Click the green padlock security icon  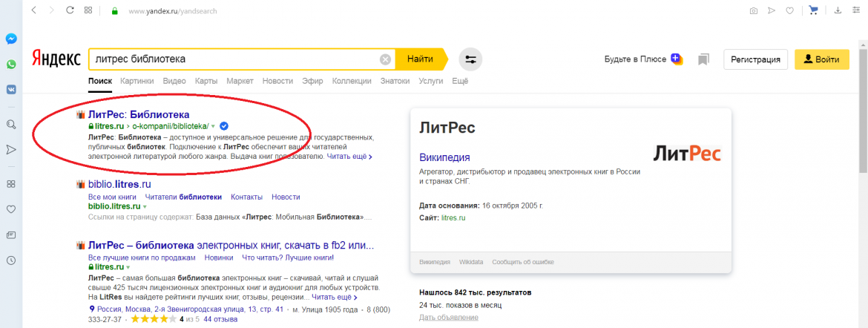point(115,10)
